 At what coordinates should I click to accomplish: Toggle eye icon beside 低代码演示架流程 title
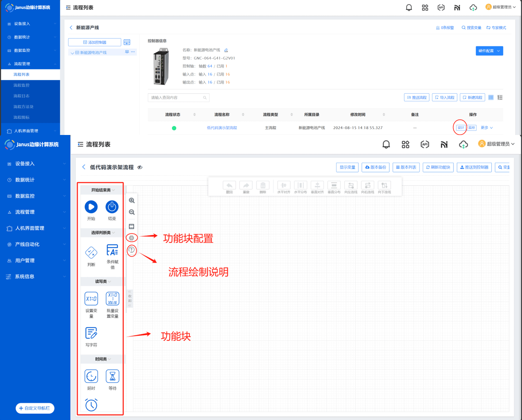140,168
